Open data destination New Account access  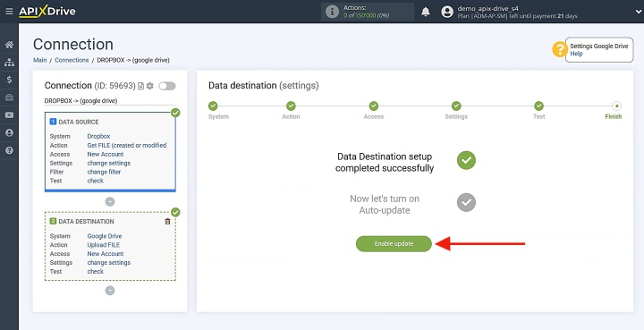pyautogui.click(x=106, y=254)
